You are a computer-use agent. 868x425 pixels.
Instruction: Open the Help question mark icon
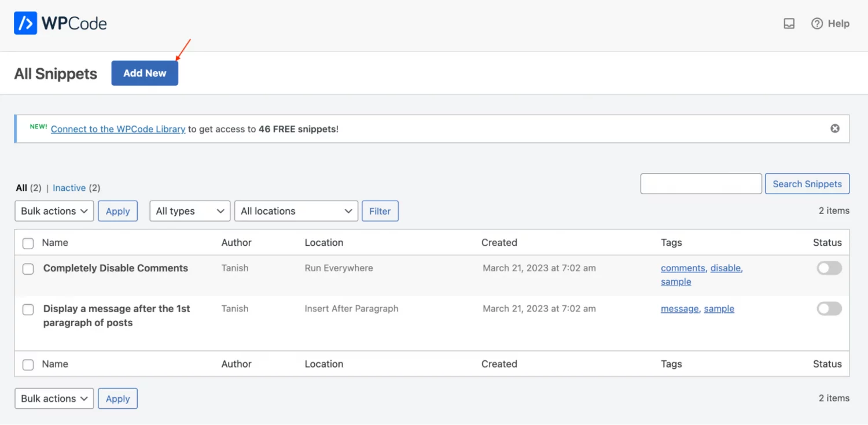(816, 24)
